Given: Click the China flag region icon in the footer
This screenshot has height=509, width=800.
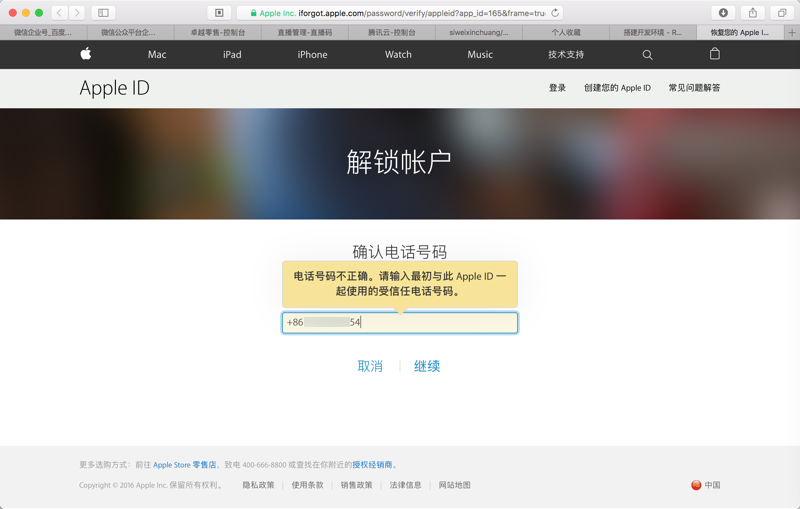Looking at the screenshot, I should pyautogui.click(x=696, y=485).
